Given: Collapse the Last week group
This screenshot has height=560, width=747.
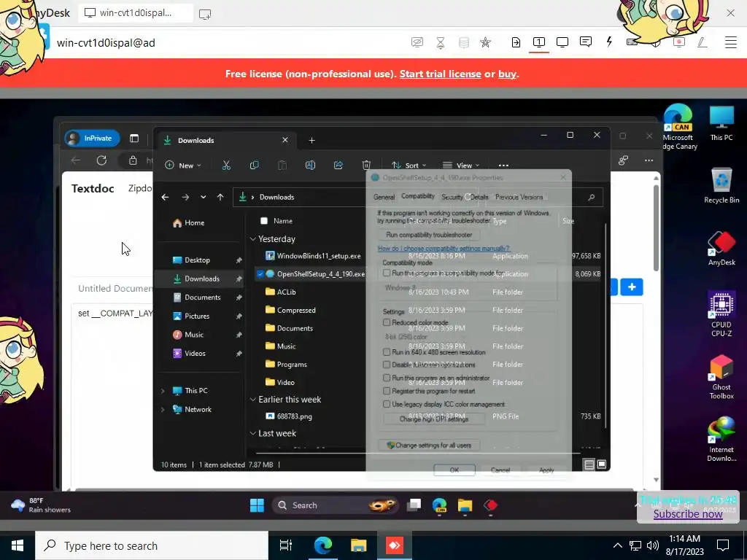Looking at the screenshot, I should click(x=253, y=433).
